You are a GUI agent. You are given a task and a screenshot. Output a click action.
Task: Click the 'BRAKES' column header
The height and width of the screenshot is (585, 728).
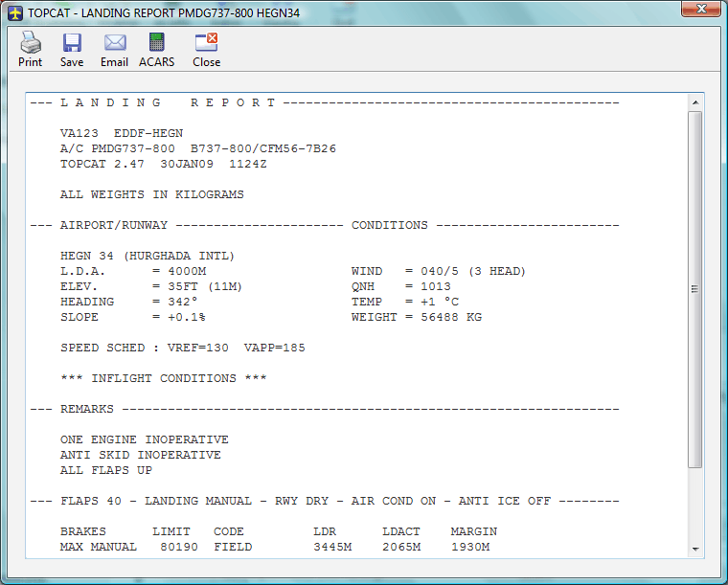click(83, 531)
